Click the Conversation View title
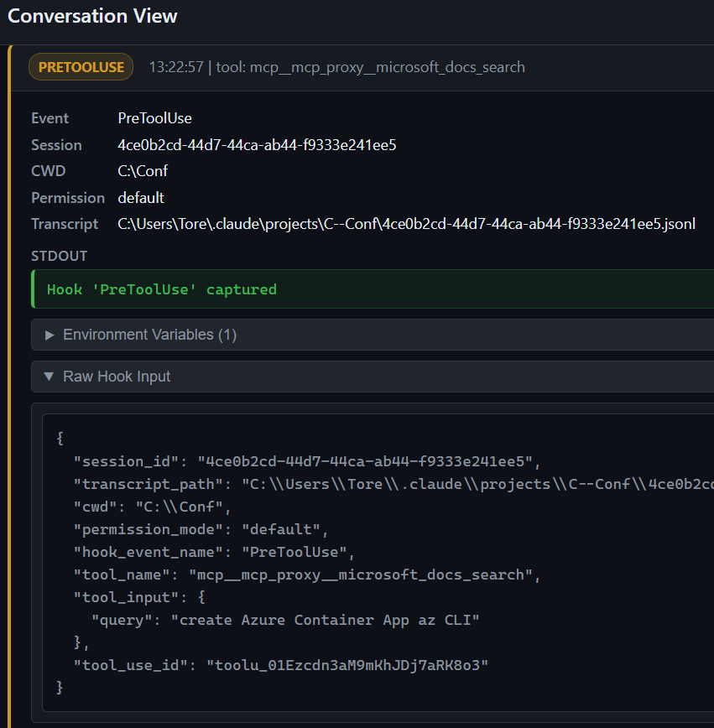 [x=92, y=15]
